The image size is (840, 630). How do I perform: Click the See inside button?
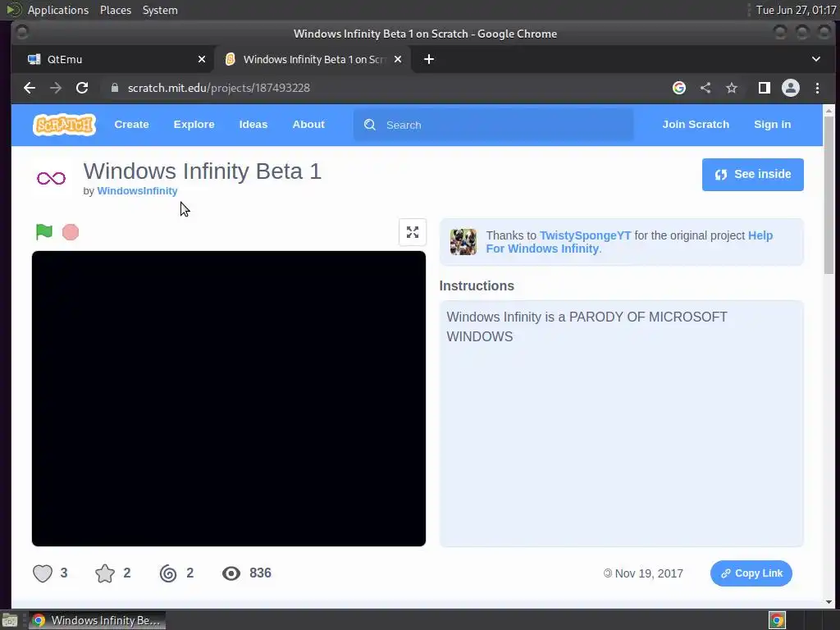click(753, 175)
